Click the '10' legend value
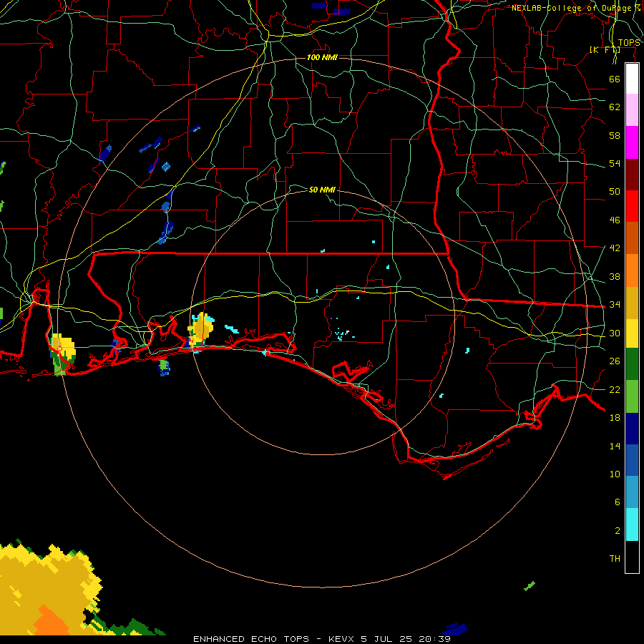Viewport: 644px width, 644px height. pyautogui.click(x=615, y=474)
